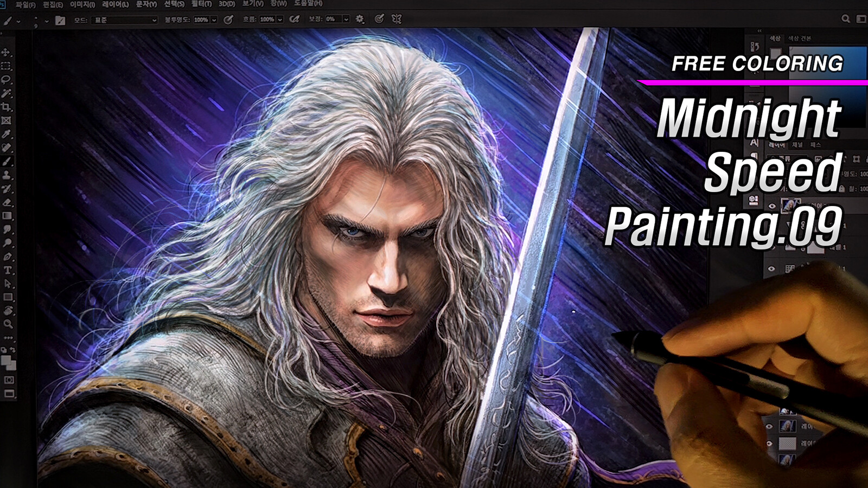Open the 창(W) menu
Image resolution: width=868 pixels, height=488 pixels.
(279, 3)
